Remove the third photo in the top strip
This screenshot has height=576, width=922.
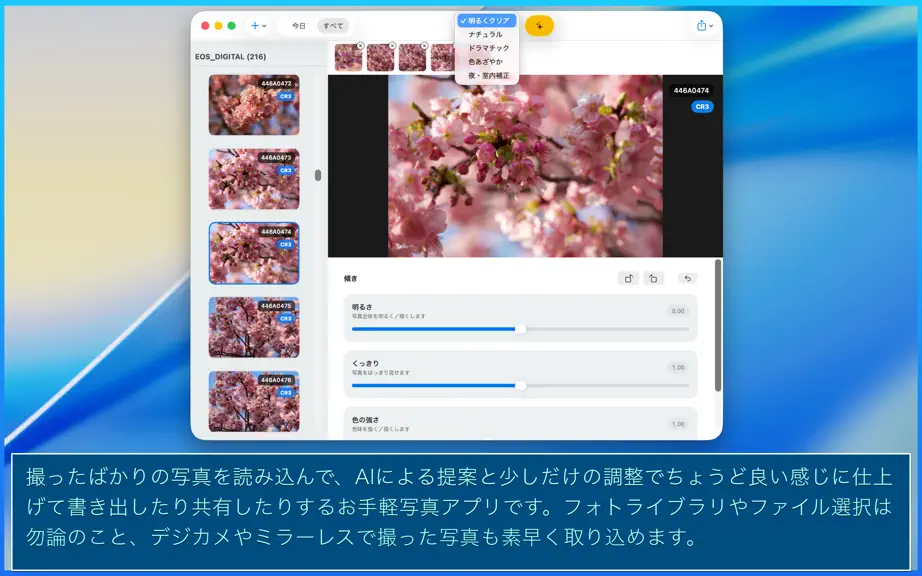(x=424, y=45)
